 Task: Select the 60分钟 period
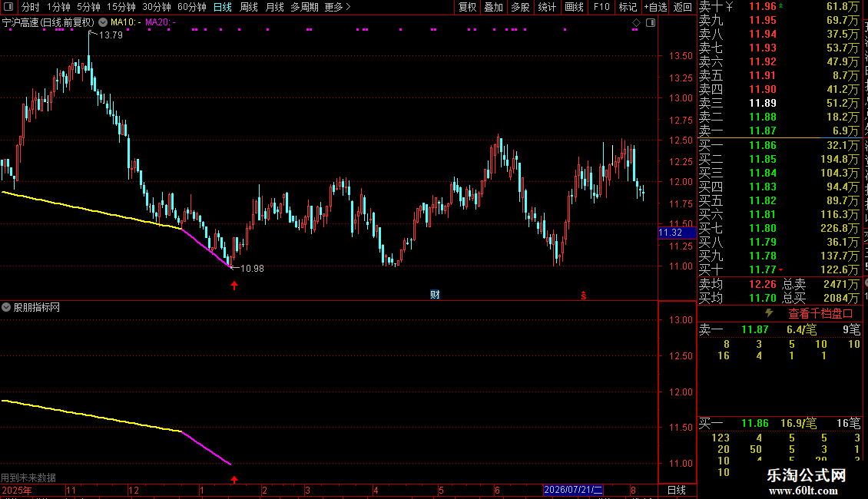pyautogui.click(x=191, y=7)
